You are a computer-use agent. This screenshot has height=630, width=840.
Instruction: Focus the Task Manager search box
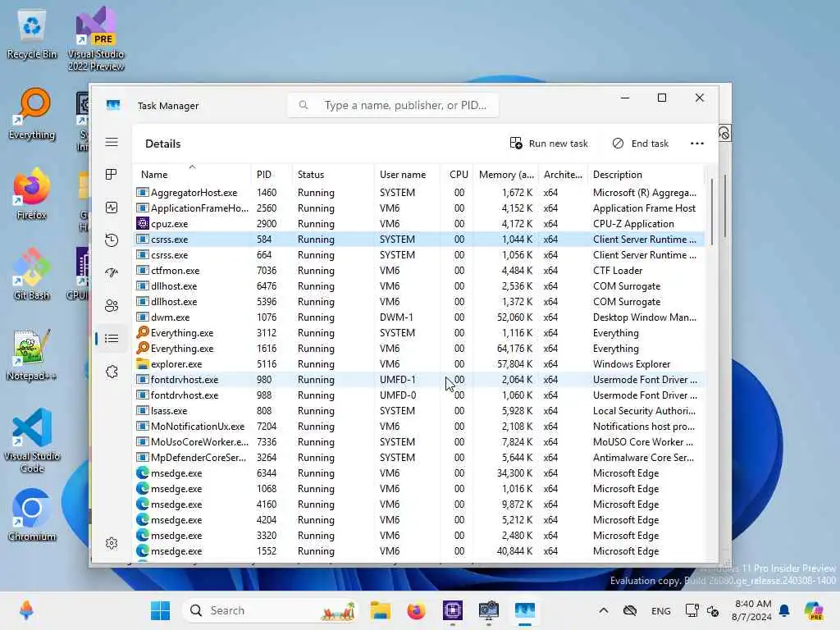(x=393, y=105)
